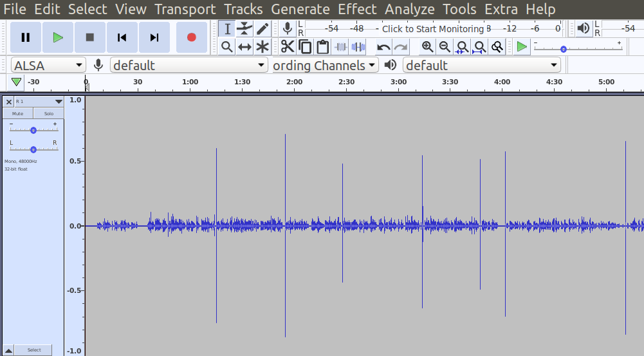Image resolution: width=644 pixels, height=356 pixels.
Task: Open the track name dropdown menu
Action: tap(39, 102)
